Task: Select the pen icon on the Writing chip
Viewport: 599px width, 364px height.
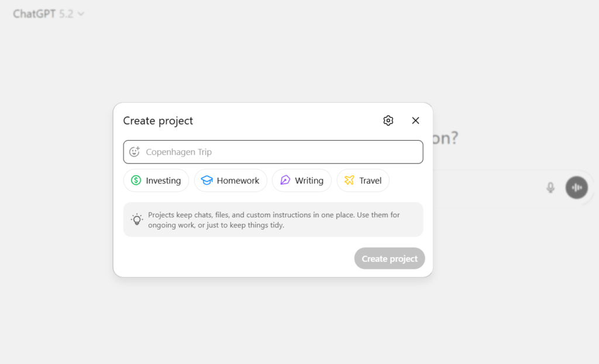Action: pyautogui.click(x=285, y=181)
